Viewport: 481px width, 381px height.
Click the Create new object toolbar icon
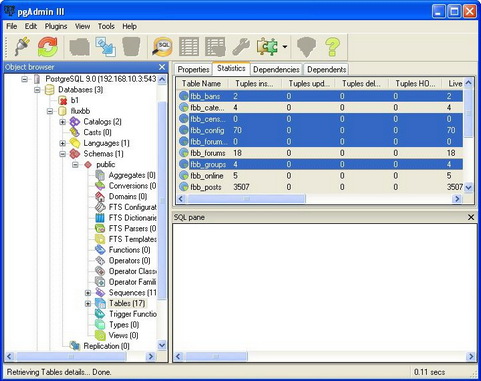click(x=105, y=46)
